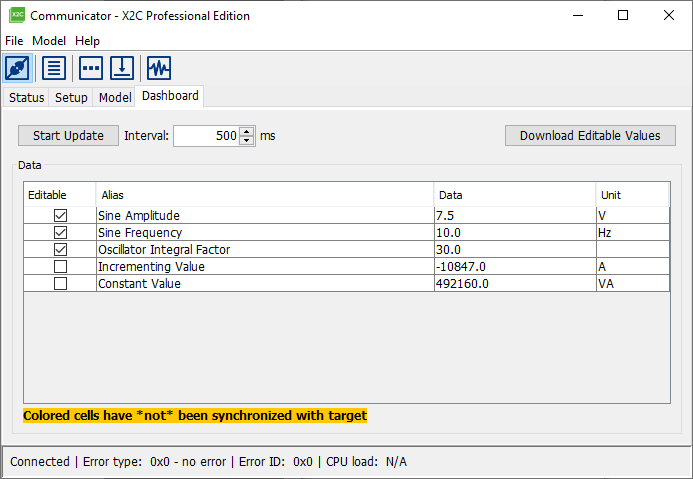
Task: Open the File menu
Action: [x=14, y=41]
